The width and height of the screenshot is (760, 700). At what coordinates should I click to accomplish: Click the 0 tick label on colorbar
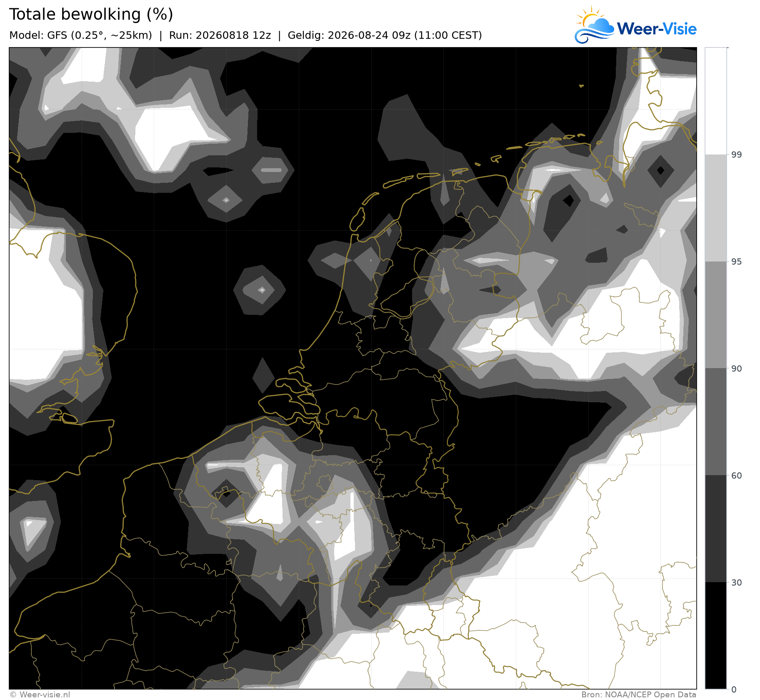[734, 690]
